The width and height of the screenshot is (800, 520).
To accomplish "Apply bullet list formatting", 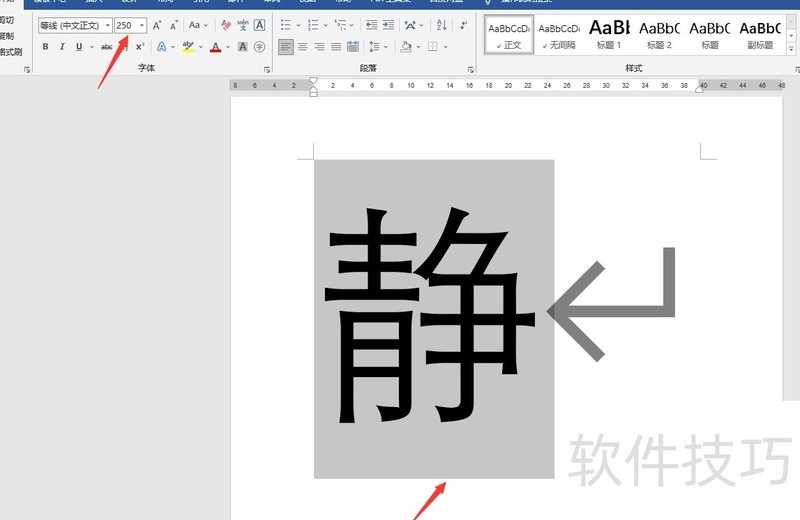I will pos(285,25).
